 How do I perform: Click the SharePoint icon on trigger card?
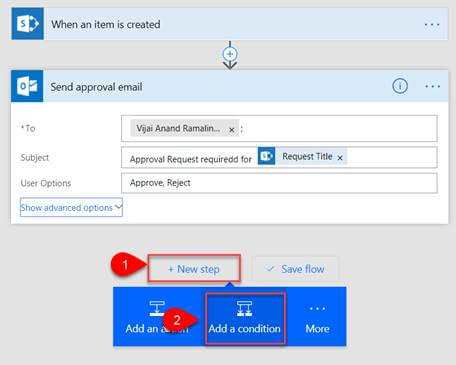coord(28,24)
